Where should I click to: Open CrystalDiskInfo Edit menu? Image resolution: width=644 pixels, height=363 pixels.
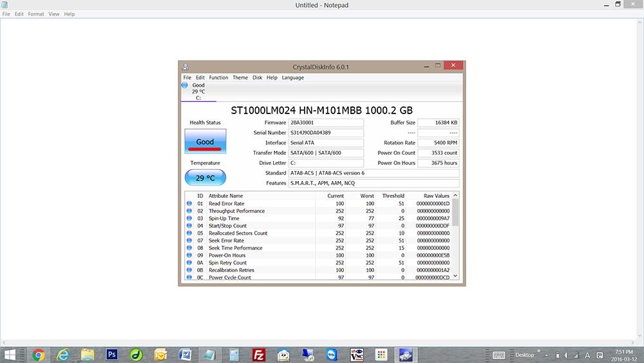200,77
